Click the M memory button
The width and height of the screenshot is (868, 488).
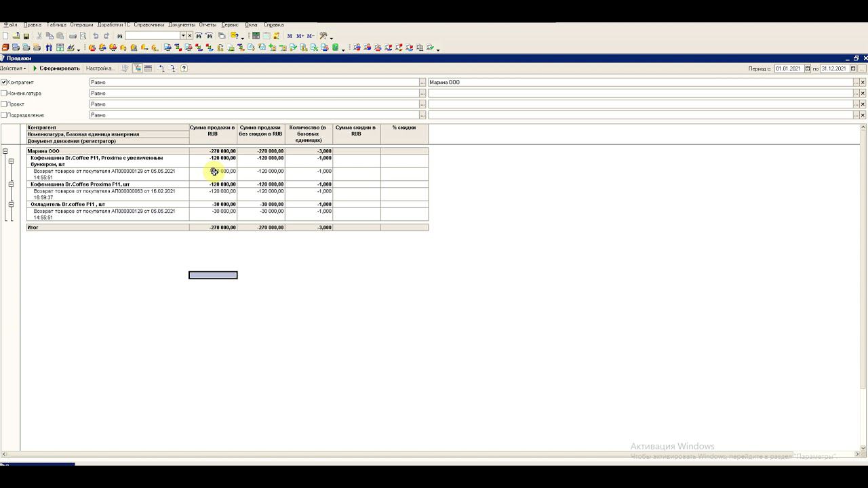[x=290, y=36]
